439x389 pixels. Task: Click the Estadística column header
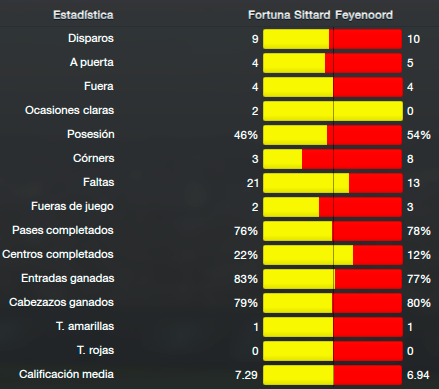(83, 15)
